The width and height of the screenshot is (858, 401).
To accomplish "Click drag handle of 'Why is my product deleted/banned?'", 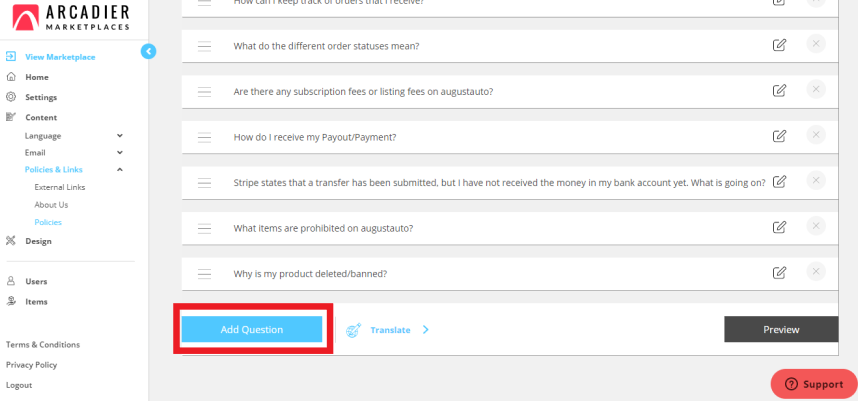I will (204, 274).
